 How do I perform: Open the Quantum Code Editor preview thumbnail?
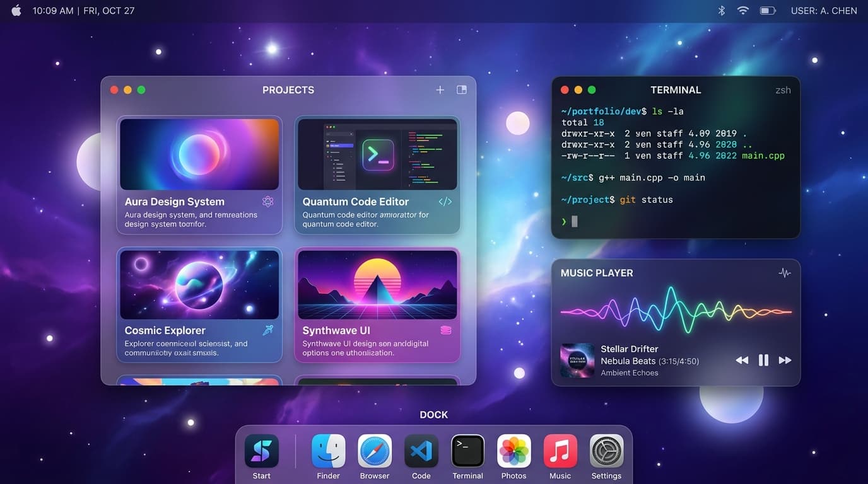point(377,154)
